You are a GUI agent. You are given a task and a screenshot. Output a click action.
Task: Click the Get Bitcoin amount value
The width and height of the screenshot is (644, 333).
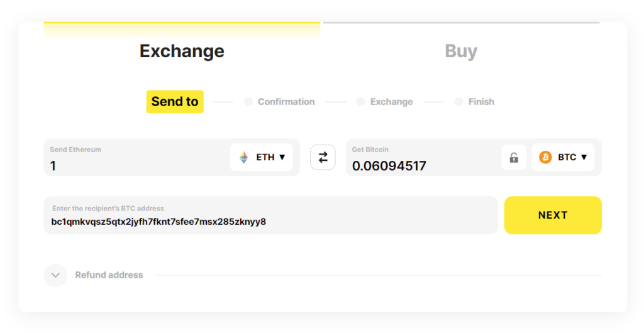(389, 166)
